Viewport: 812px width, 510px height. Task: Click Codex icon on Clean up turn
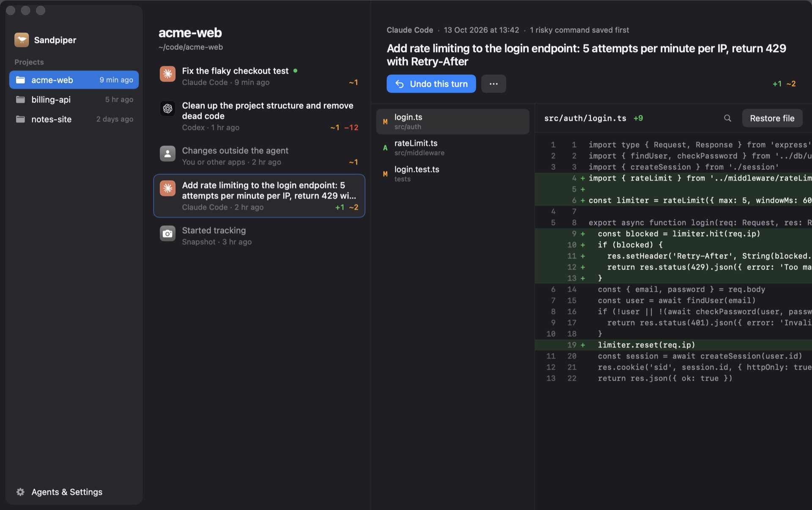(167, 109)
